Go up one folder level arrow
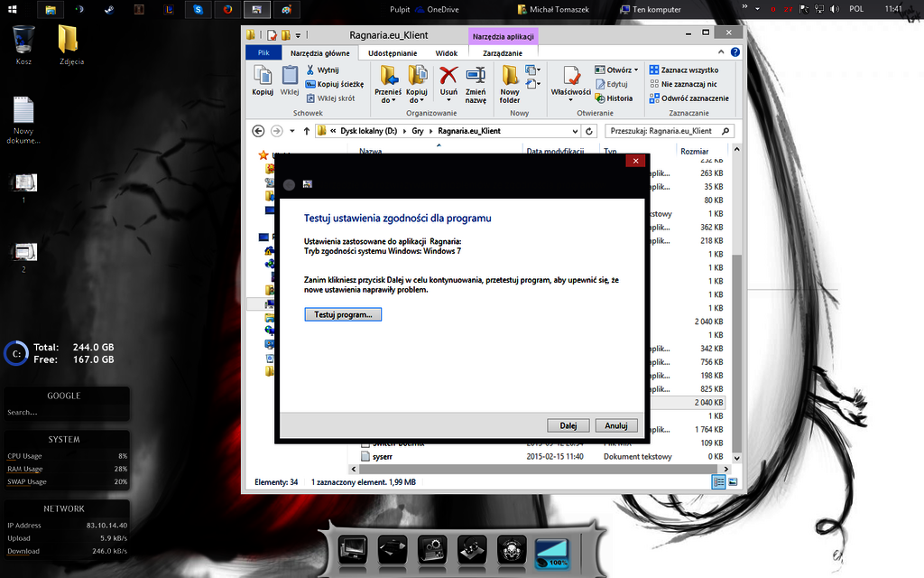This screenshot has height=578, width=924. pyautogui.click(x=307, y=131)
